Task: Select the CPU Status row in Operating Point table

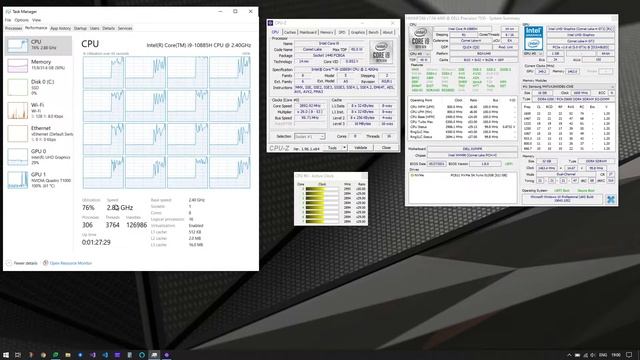Action: pos(462,127)
